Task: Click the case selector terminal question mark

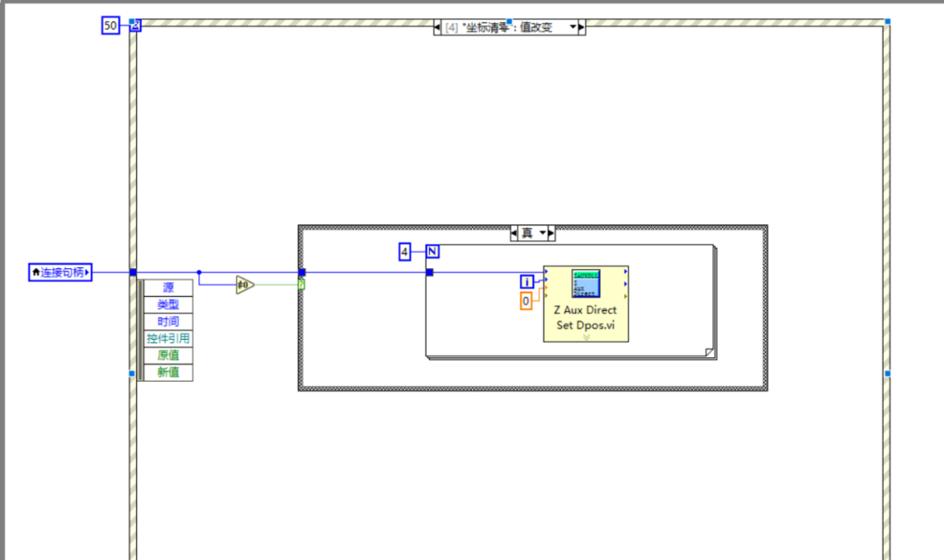Action: point(302,284)
